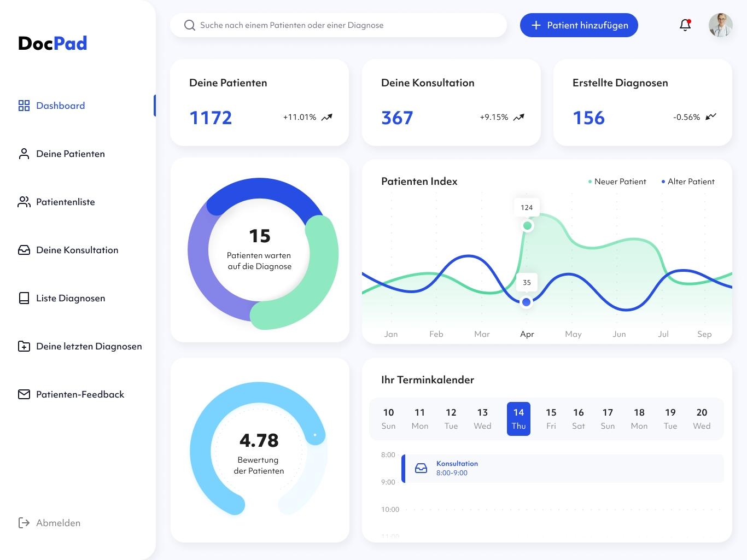Screen dimensions: 747x560
Task: Select Thursday 14 in the calendar
Action: (x=518, y=419)
